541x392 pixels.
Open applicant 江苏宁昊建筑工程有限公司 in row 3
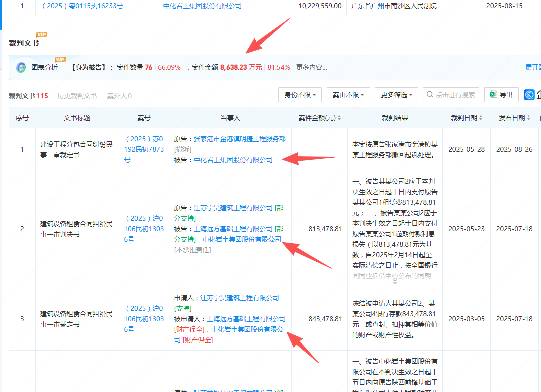[x=239, y=298]
